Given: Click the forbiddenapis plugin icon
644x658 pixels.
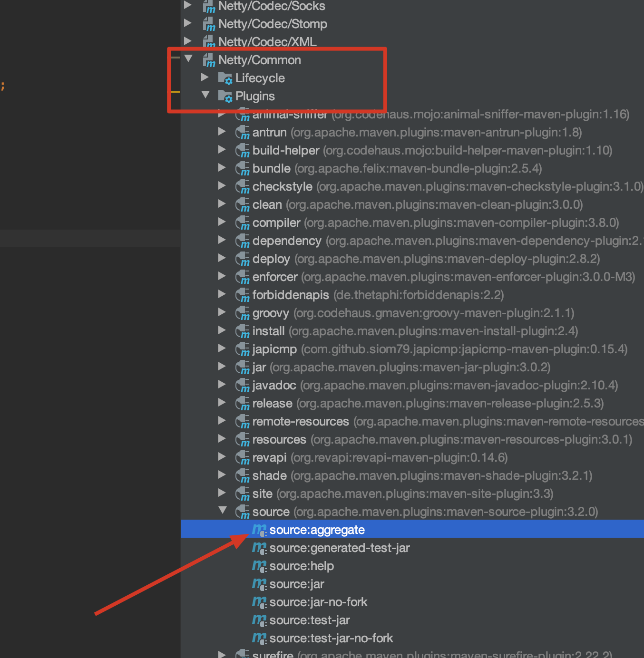Looking at the screenshot, I should coord(243,295).
